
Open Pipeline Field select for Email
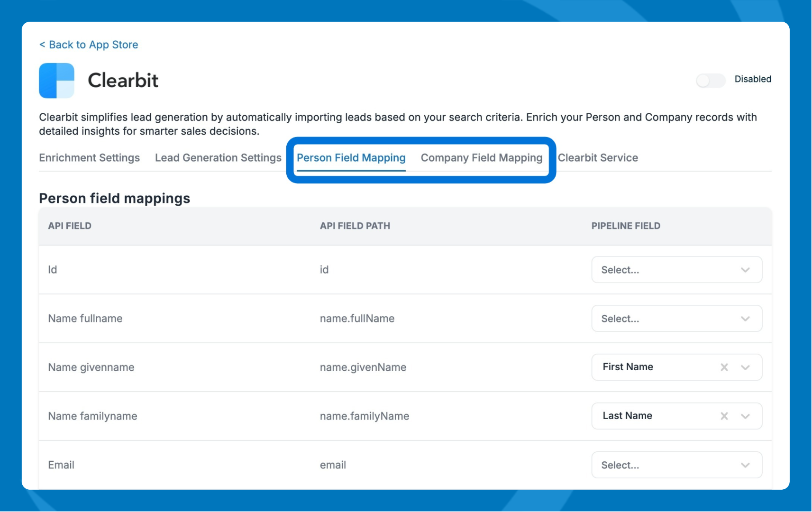pos(664,466)
